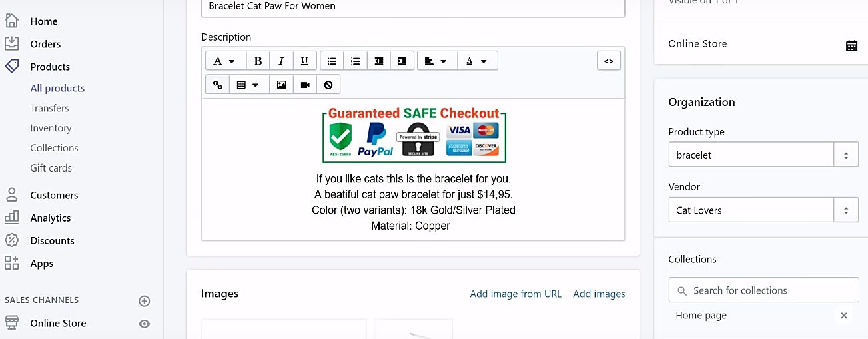The image size is (868, 339).
Task: Toggle underline formatting in description editor
Action: (304, 61)
